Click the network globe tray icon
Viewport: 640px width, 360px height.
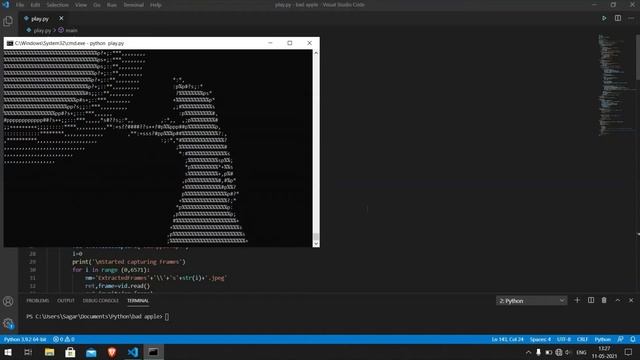coord(559,353)
